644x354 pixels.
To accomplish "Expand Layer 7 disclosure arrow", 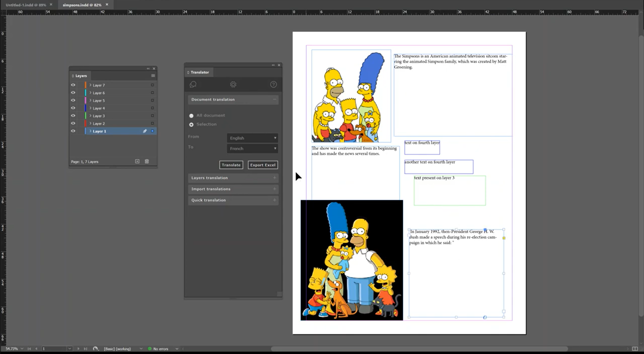I will [90, 85].
